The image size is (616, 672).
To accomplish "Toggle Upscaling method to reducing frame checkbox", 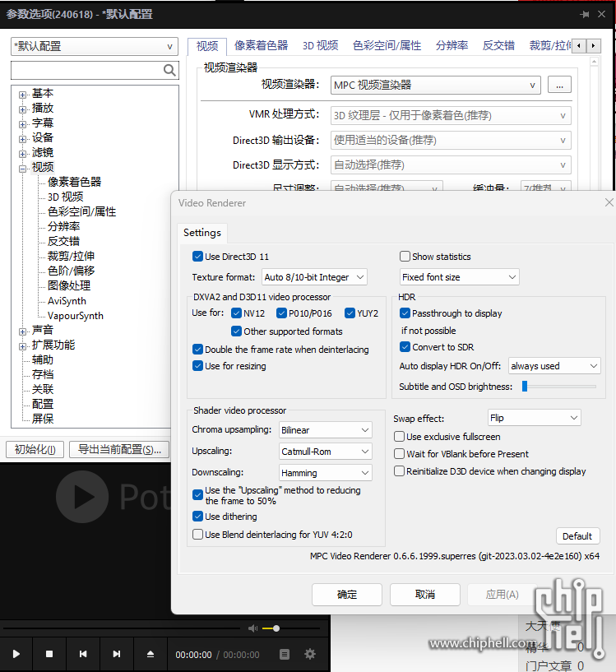I will pyautogui.click(x=197, y=494).
